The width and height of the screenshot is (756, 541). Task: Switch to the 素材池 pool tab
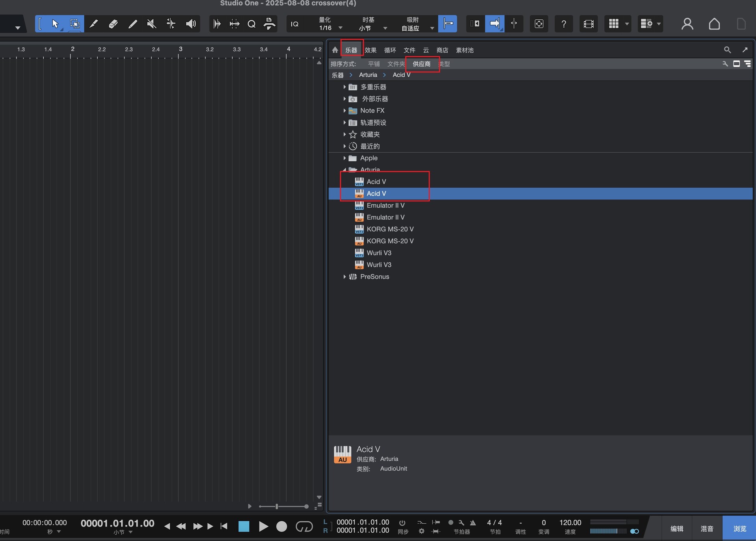pyautogui.click(x=465, y=50)
